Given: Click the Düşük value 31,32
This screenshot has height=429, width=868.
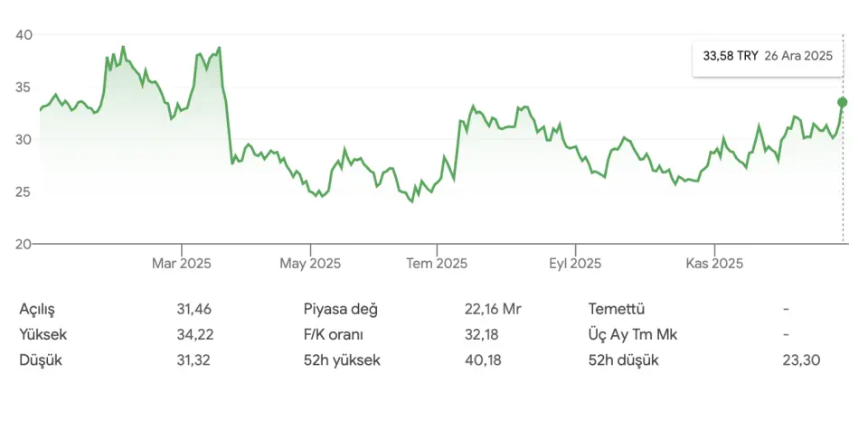Looking at the screenshot, I should point(194,360).
